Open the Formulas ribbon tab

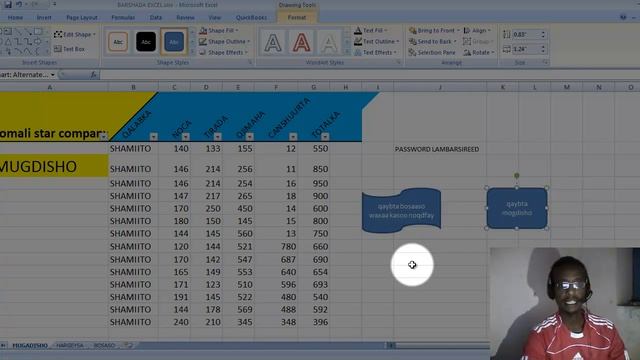click(123, 18)
